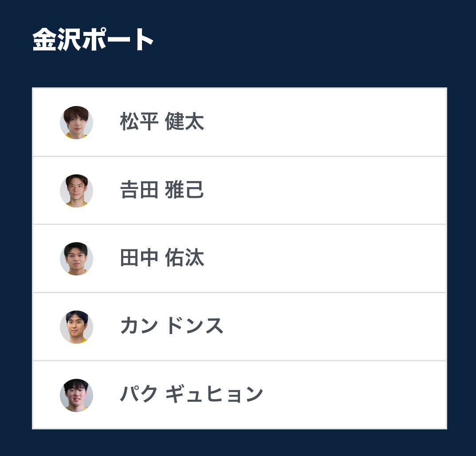The height and width of the screenshot is (456, 476).
Task: Open 田中 佑汰 profile photo
Action: coord(76,259)
